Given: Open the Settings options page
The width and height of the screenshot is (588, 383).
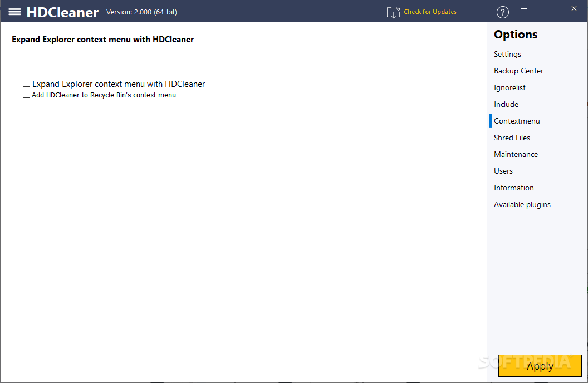Looking at the screenshot, I should (507, 55).
